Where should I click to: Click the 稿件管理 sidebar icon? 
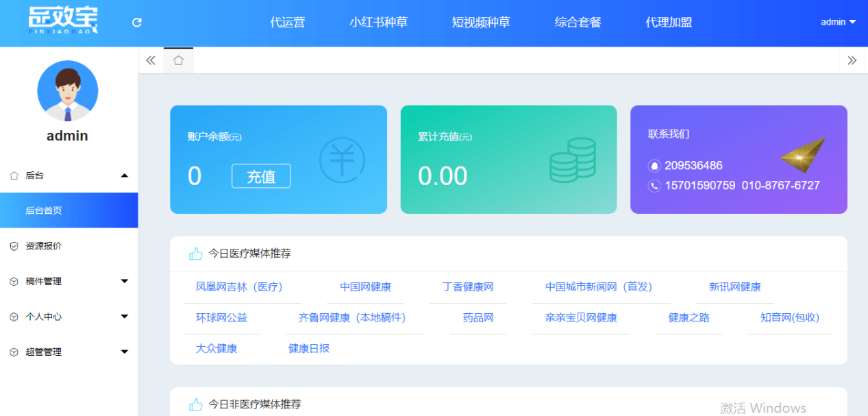(x=12, y=281)
